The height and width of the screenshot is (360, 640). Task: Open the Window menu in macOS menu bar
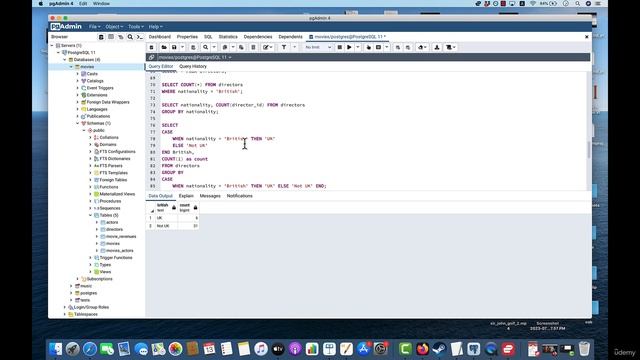coord(101,4)
